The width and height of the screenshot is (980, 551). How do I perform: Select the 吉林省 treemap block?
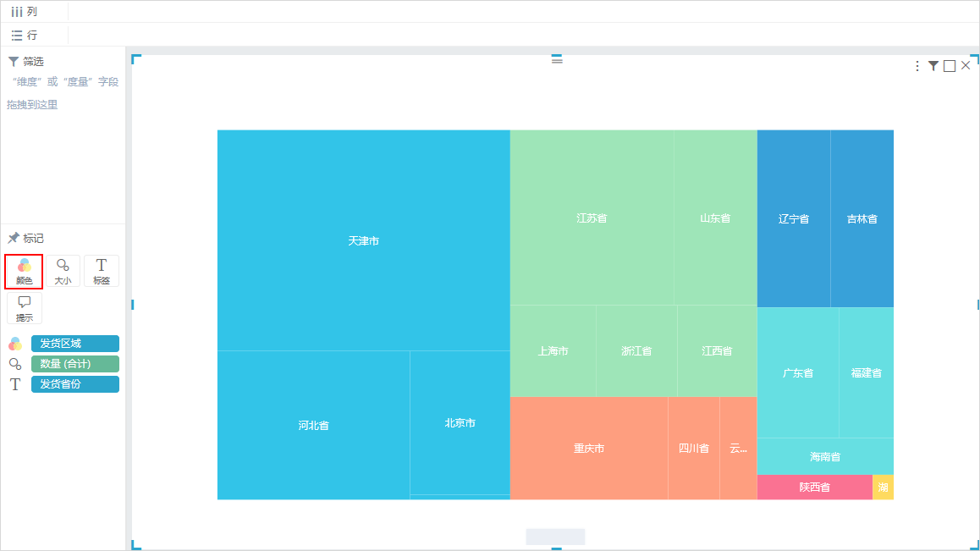(862, 219)
